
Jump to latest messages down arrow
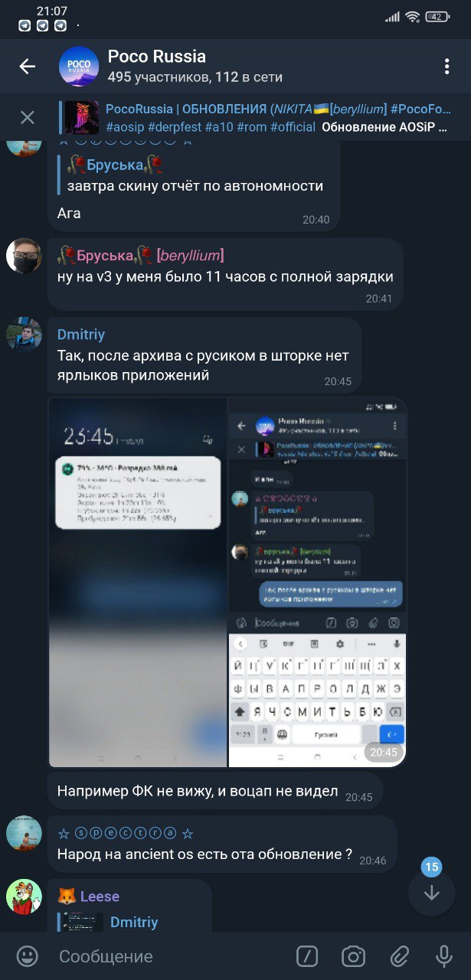click(431, 893)
